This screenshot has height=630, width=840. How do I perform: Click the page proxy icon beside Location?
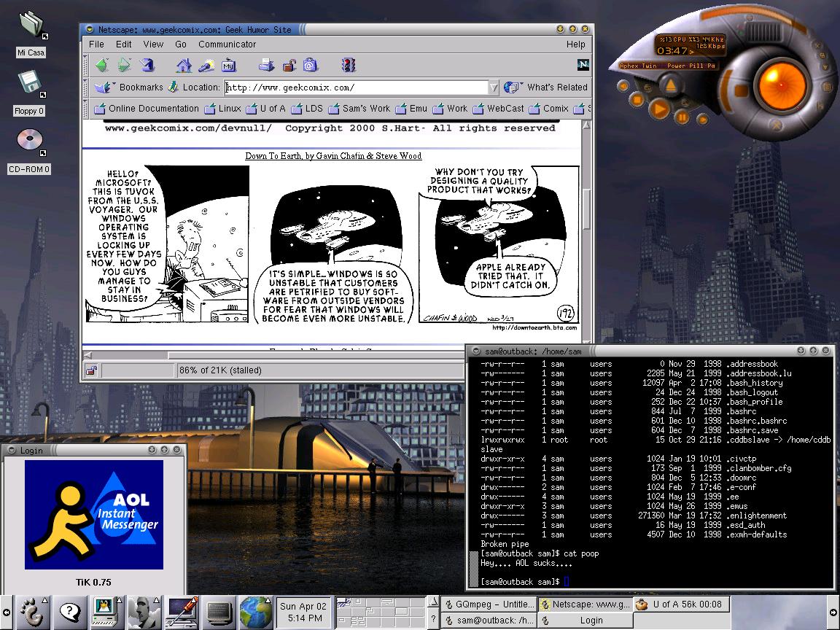click(x=173, y=87)
